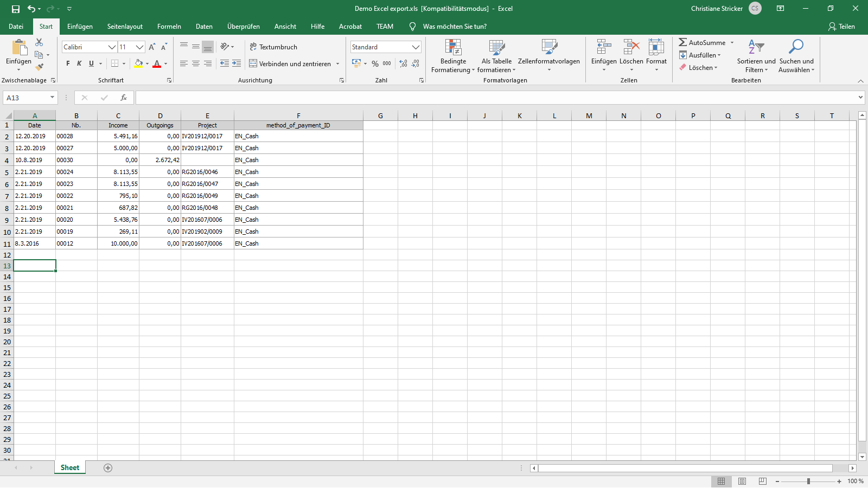Click the format painter brush icon
868x488 pixels.
coord(39,67)
